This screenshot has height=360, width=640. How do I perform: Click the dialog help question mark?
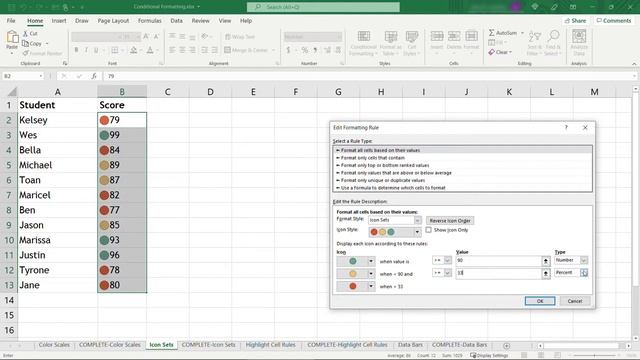pyautogui.click(x=566, y=127)
